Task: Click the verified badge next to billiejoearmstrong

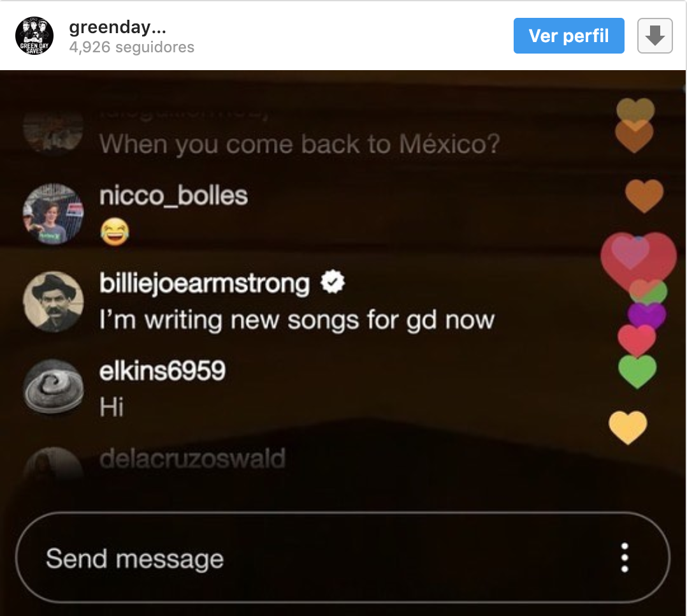Action: coord(333,282)
